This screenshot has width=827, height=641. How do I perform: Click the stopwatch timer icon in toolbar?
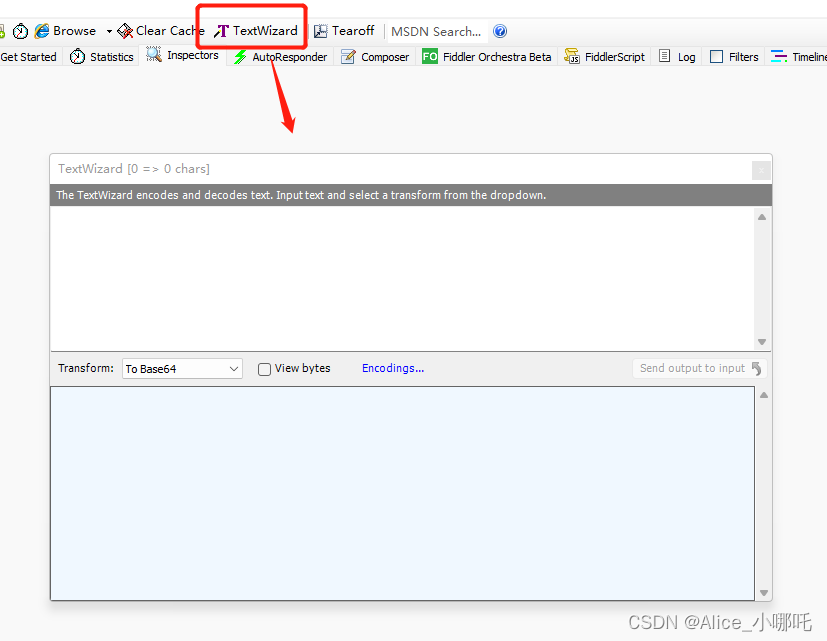click(x=20, y=31)
